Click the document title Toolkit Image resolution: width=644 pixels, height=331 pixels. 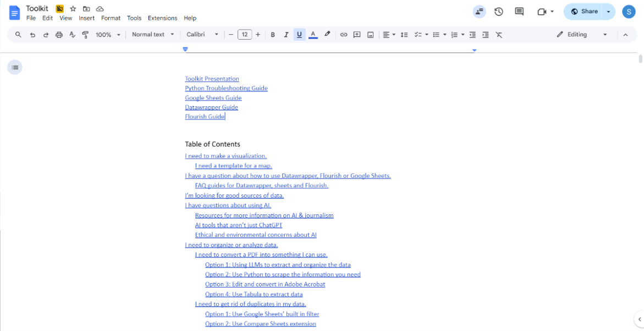click(37, 9)
